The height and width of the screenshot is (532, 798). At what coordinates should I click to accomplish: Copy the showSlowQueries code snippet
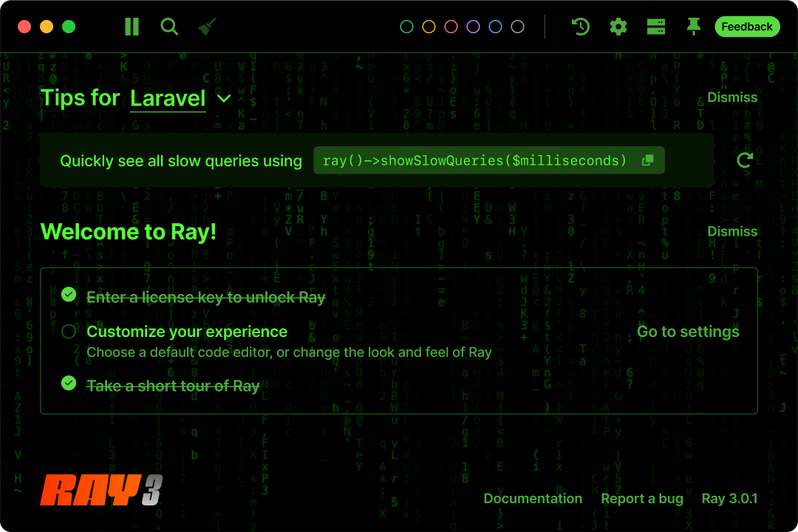648,160
